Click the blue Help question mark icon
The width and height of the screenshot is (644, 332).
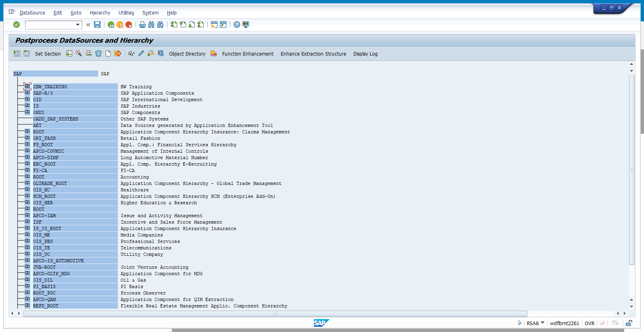click(x=237, y=25)
